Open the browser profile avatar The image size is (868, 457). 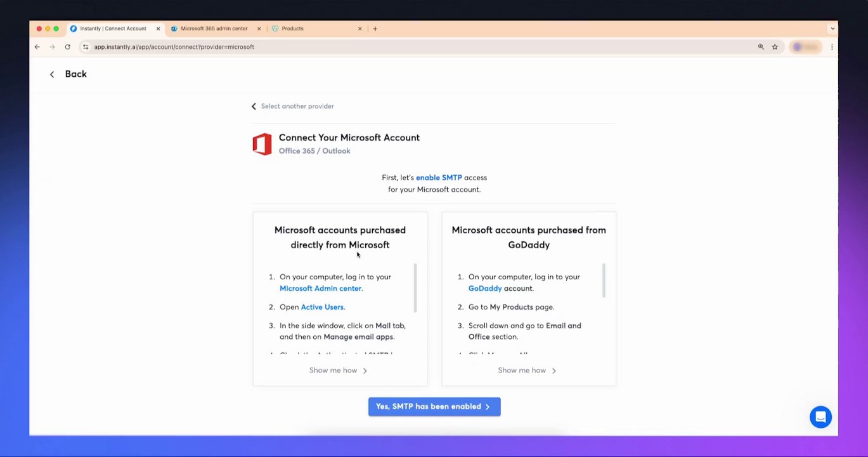[805, 47]
